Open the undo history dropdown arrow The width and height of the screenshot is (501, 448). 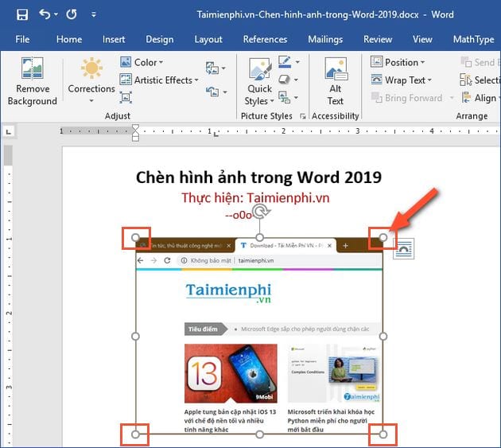pos(56,14)
